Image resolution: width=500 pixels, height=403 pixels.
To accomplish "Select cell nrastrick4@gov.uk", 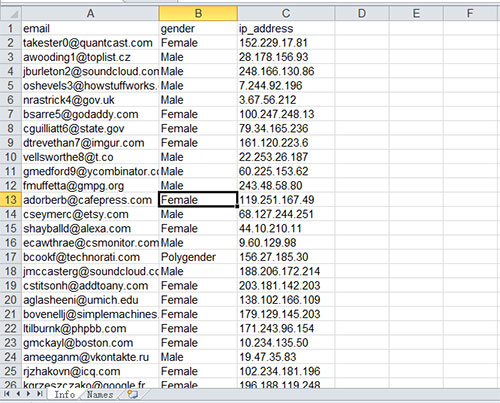I will pos(90,100).
